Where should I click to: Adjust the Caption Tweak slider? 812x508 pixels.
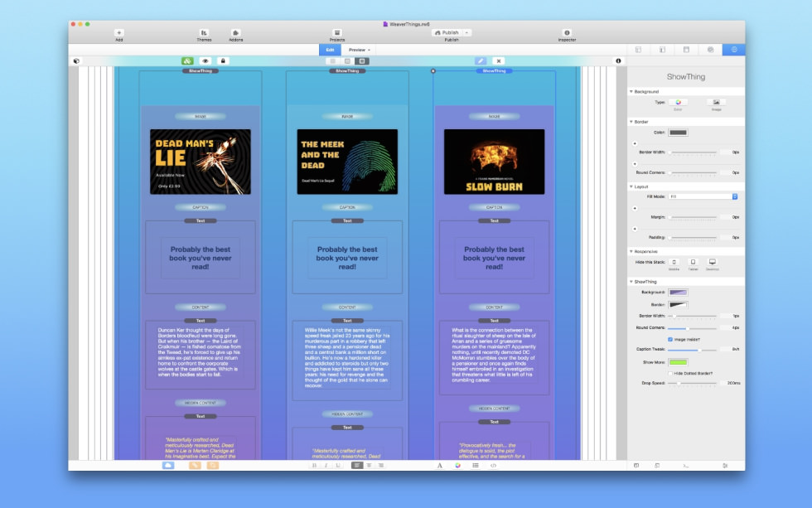(693, 350)
